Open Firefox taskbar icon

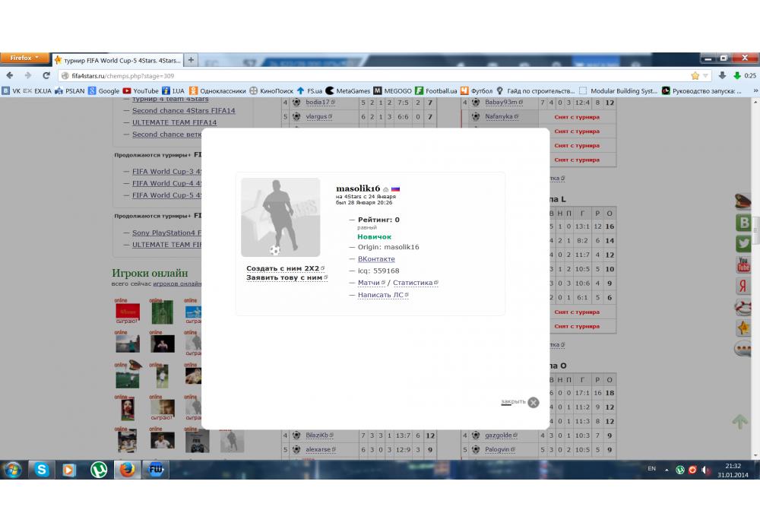[127, 470]
